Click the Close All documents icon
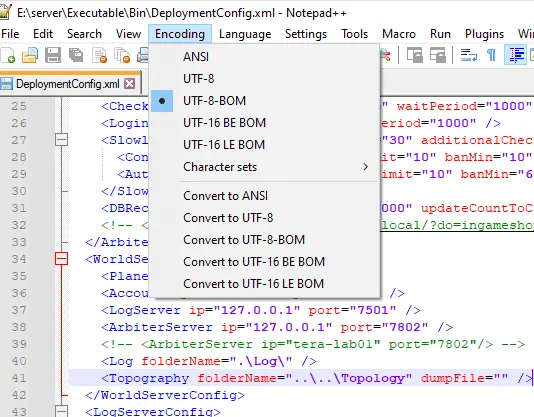 pyautogui.click(x=122, y=55)
